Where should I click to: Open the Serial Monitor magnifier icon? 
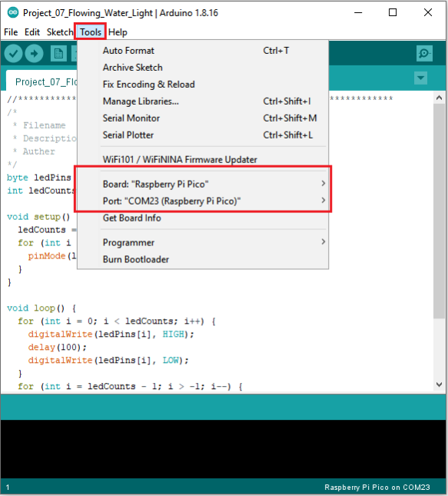[424, 54]
